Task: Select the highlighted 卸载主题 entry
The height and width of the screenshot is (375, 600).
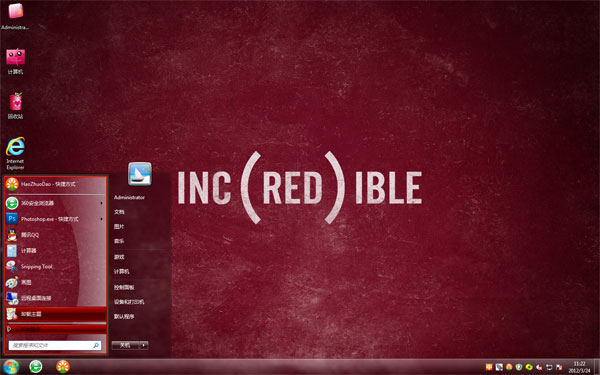Action: [x=55, y=314]
